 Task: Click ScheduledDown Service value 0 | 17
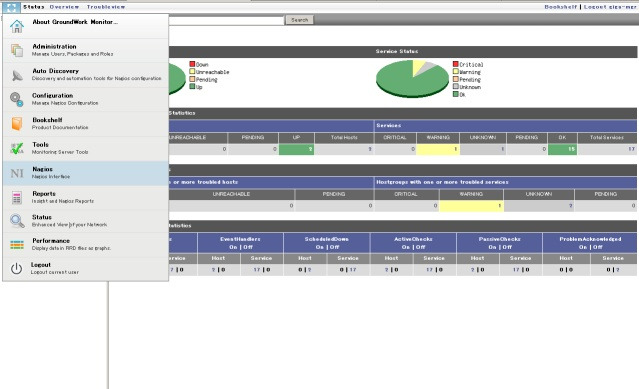(348, 270)
